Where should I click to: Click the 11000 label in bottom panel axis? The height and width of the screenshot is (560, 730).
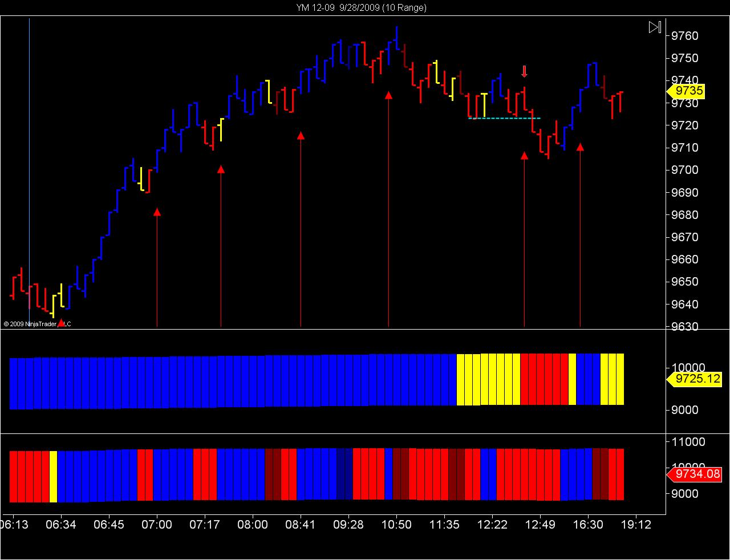point(688,442)
